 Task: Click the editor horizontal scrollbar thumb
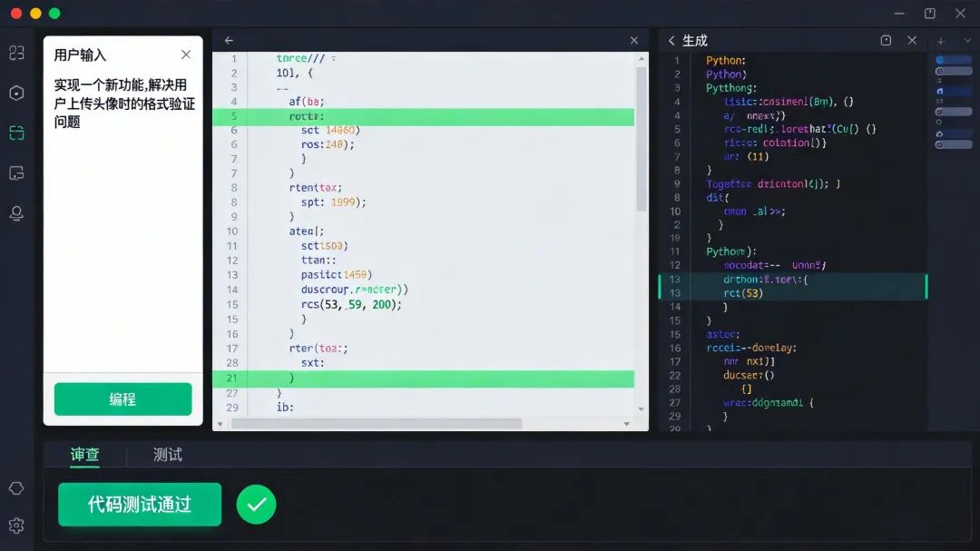pos(377,423)
